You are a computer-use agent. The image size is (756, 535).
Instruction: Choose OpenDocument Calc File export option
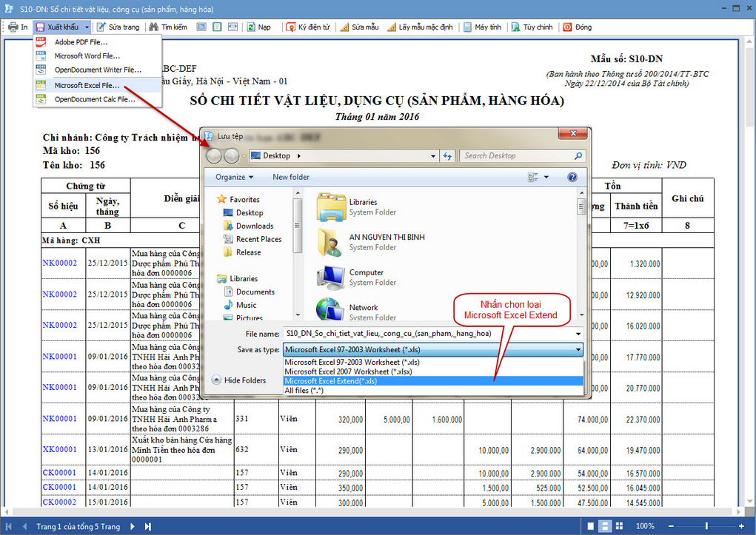pyautogui.click(x=98, y=99)
